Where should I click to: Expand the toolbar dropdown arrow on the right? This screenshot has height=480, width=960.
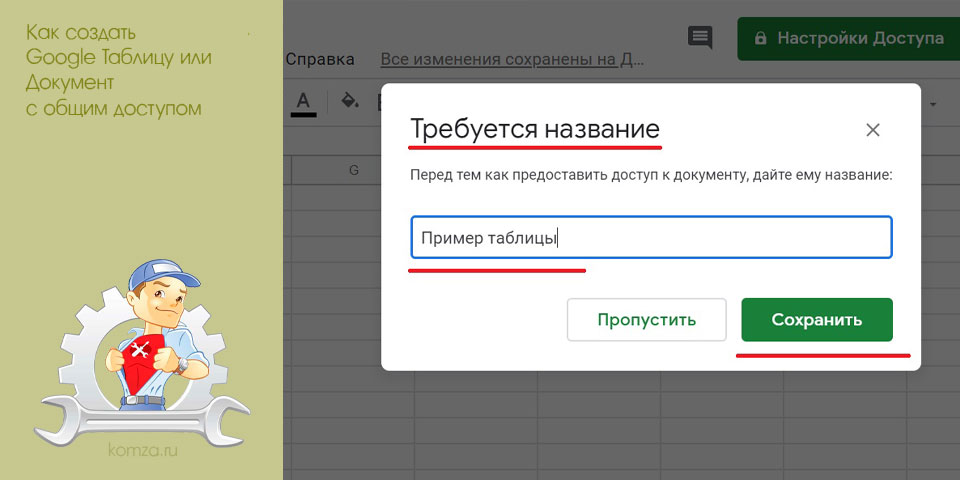tap(934, 105)
